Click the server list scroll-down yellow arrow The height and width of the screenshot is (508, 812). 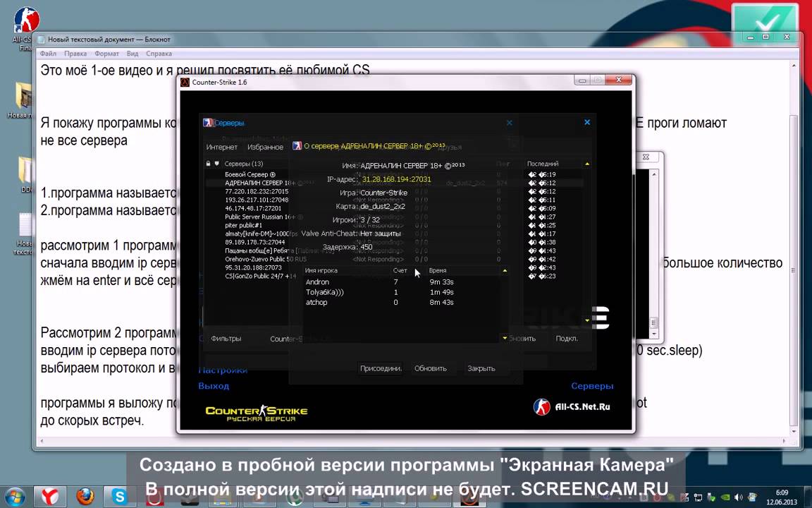point(586,320)
